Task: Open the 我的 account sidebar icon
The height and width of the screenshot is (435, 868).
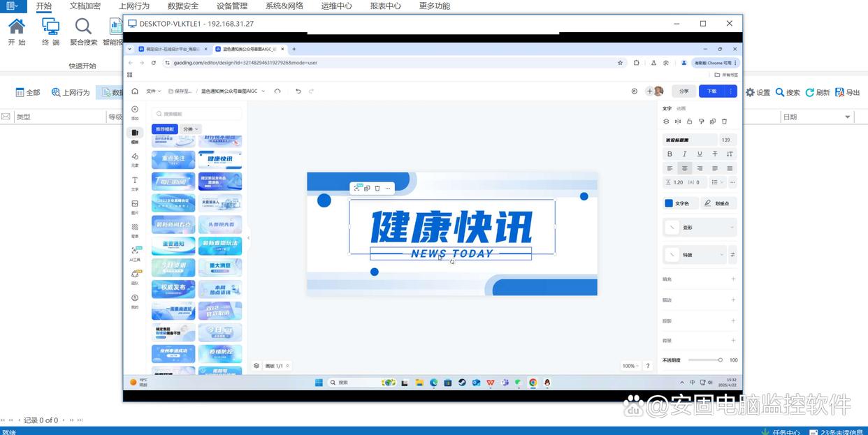Action: click(135, 301)
